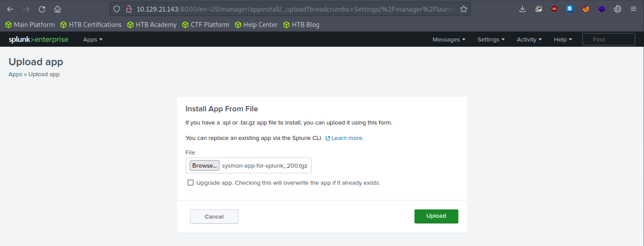Open the browser downloads panel
The image size is (644, 246).
[522, 9]
